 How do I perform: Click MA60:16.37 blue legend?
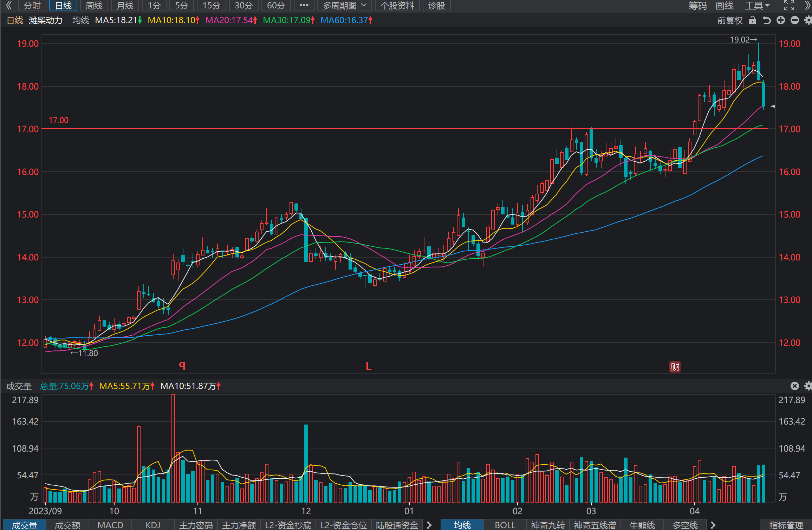[x=346, y=20]
